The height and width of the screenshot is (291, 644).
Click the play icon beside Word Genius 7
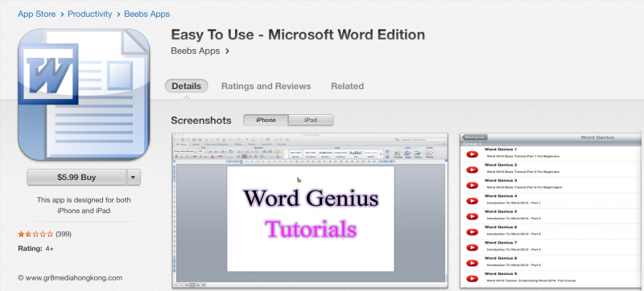[472, 248]
